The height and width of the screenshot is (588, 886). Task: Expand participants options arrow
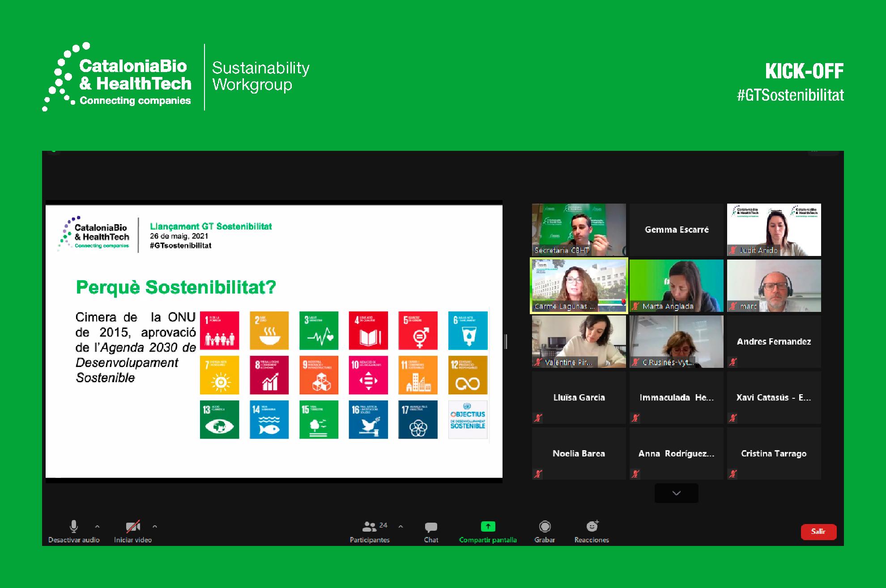coord(401,527)
